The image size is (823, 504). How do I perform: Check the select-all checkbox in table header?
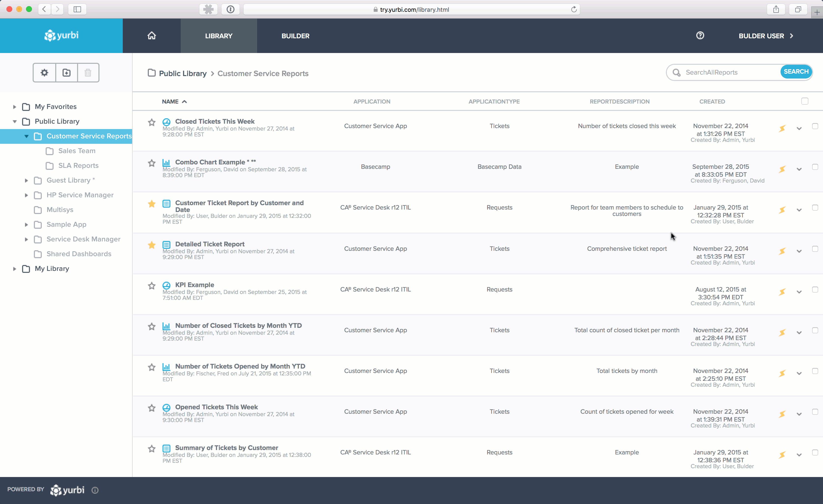805,101
